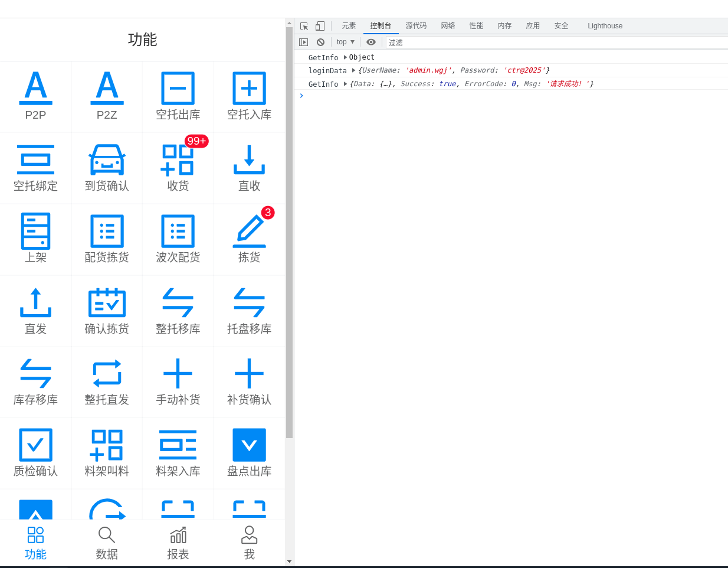Click the 过滤 console filter field
The width and height of the screenshot is (728, 568).
click(x=556, y=43)
